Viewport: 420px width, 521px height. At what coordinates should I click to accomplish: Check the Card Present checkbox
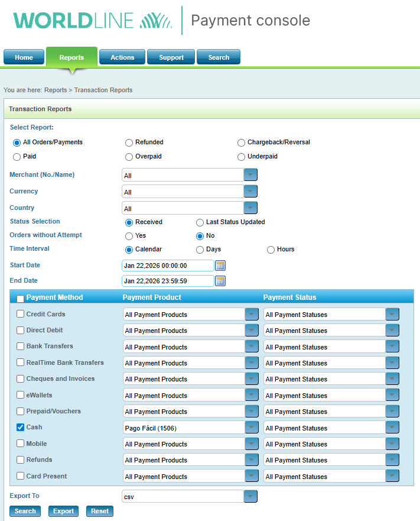point(20,476)
